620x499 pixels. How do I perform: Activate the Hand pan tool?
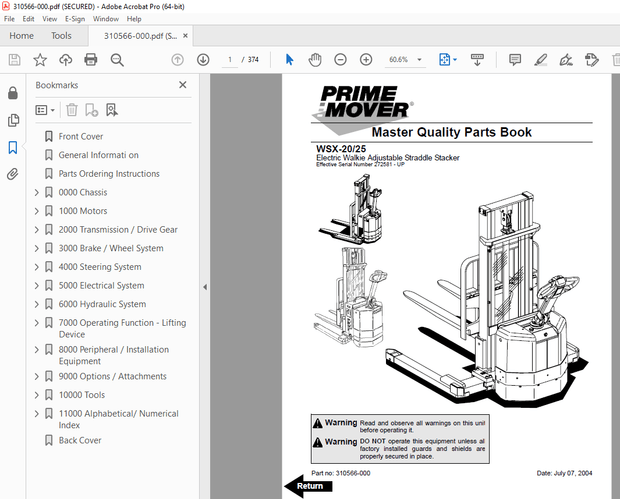pyautogui.click(x=315, y=60)
